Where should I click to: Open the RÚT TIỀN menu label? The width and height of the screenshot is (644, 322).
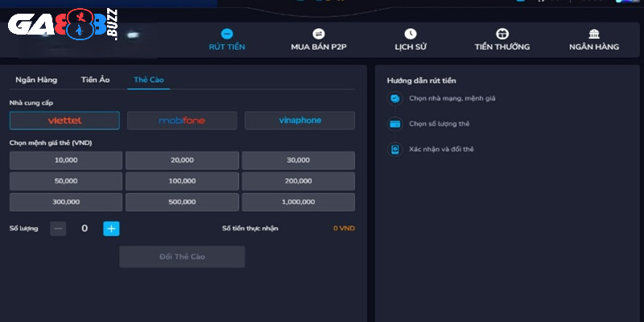tap(227, 47)
